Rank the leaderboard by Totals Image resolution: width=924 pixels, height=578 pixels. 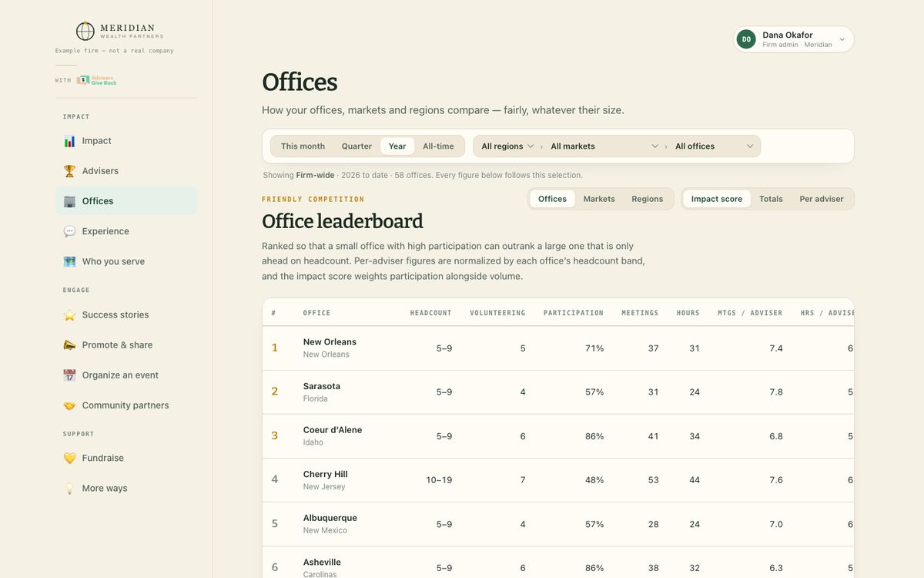tap(771, 199)
